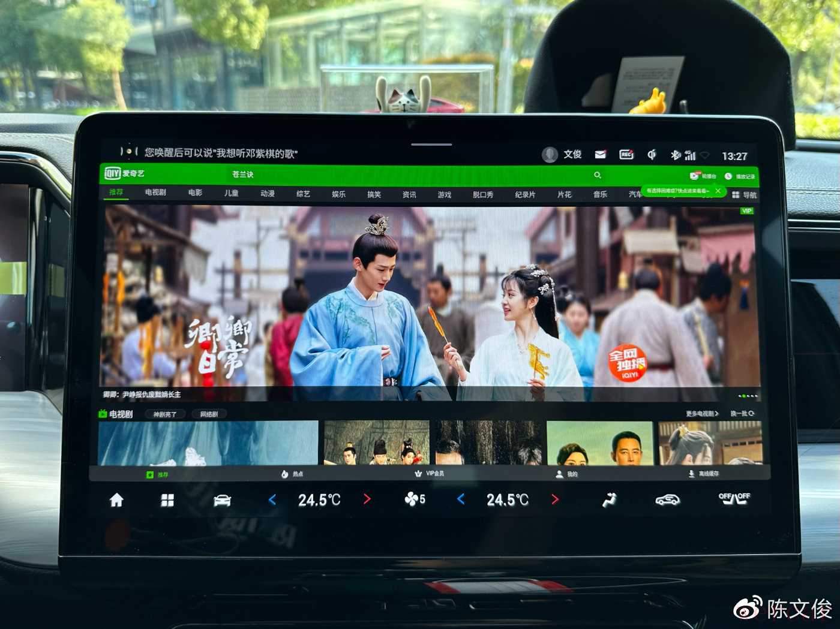Expand the 更多电视剧 link

[x=701, y=414]
